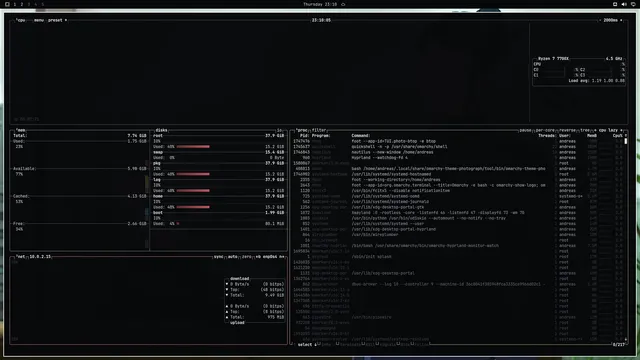
Task: Click the Threads column header
Action: pos(547,136)
